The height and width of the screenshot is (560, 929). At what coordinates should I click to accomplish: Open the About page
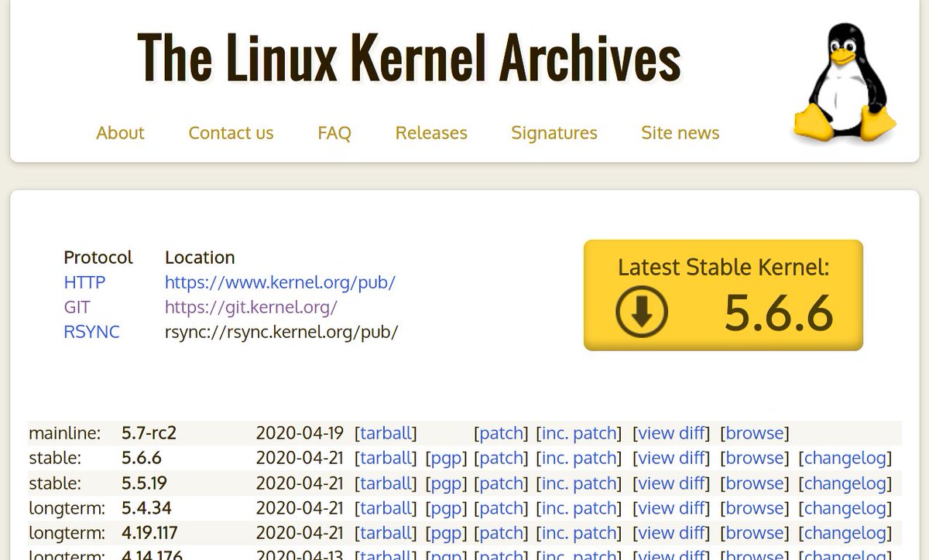(x=120, y=133)
